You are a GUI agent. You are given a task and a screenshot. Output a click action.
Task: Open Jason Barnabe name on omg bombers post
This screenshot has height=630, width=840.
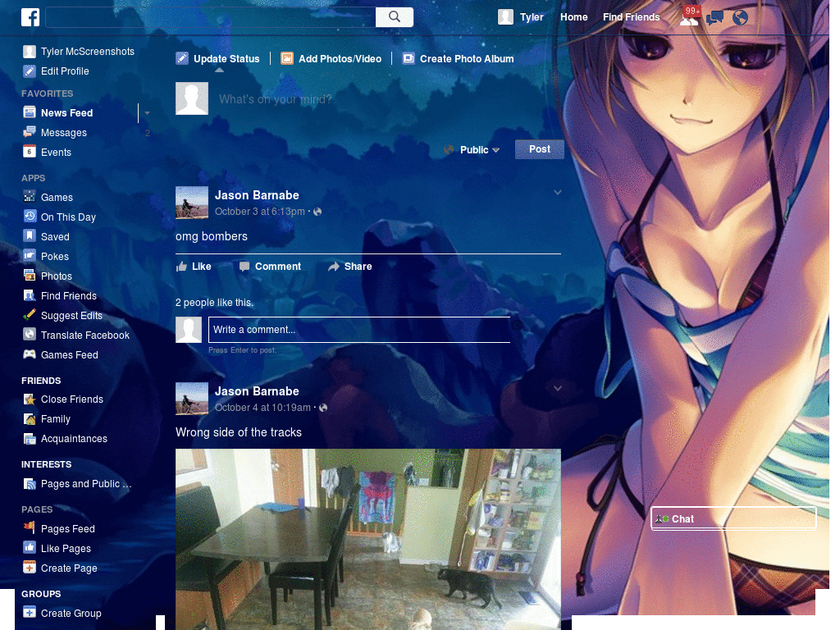[257, 195]
